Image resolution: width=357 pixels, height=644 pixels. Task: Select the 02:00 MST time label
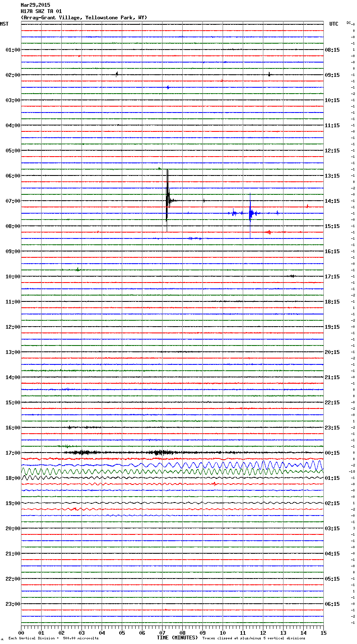pyautogui.click(x=13, y=75)
